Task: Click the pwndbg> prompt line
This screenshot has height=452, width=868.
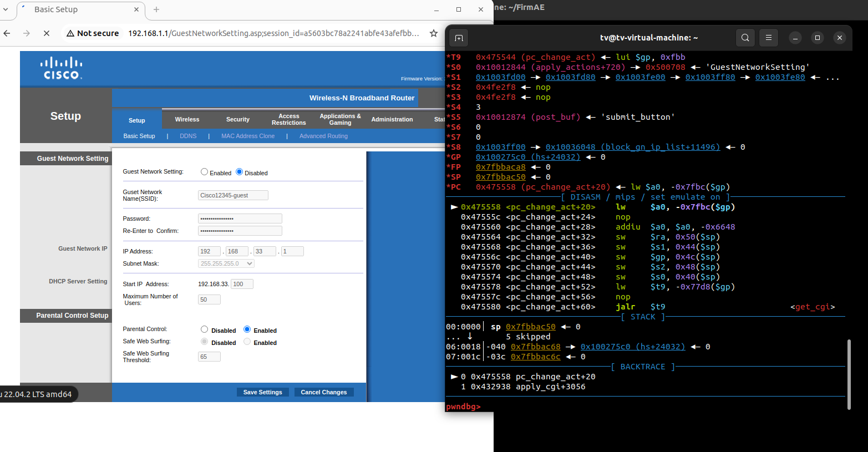Action: tap(464, 407)
